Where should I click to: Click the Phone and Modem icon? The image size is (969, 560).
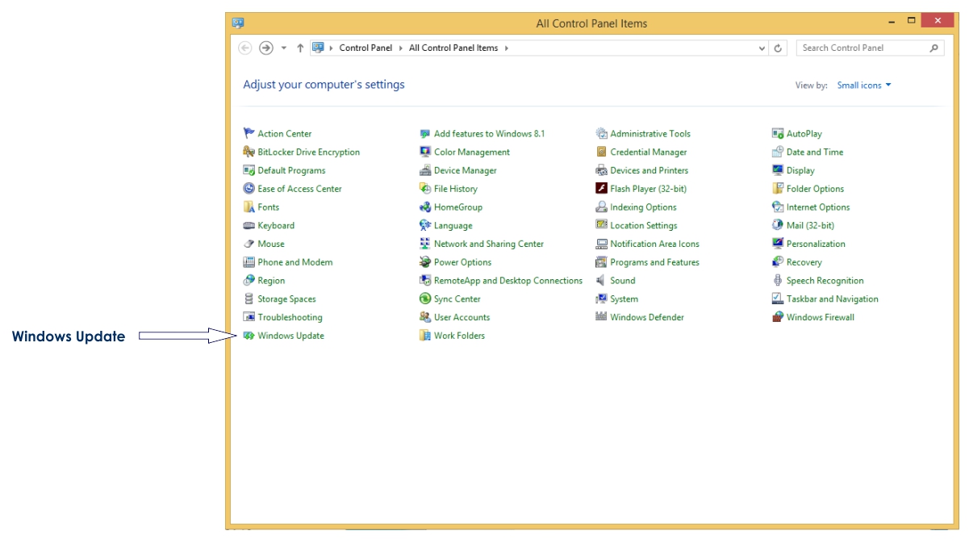[x=249, y=262]
